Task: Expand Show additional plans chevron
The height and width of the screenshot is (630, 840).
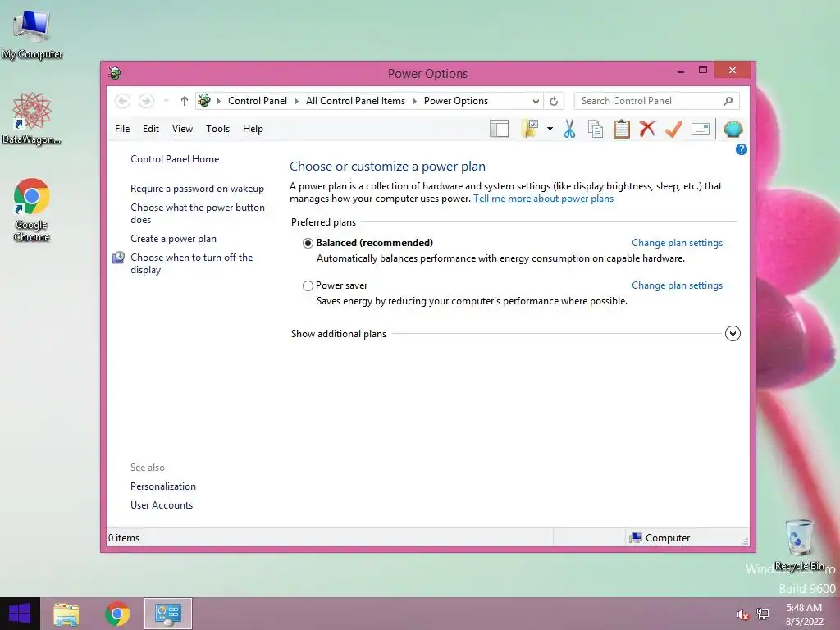Action: [733, 334]
